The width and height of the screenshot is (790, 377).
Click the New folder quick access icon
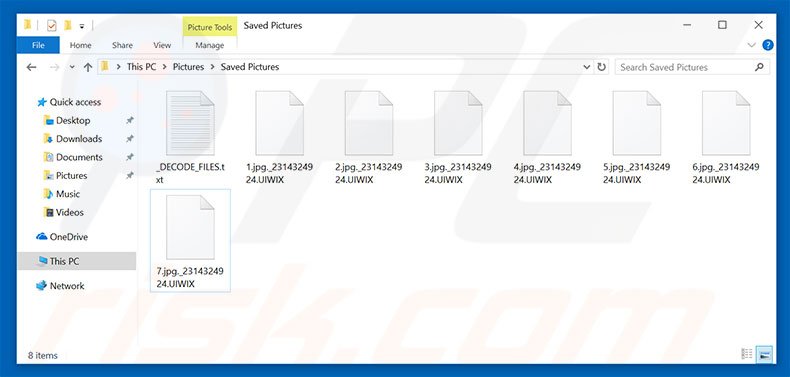point(68,25)
